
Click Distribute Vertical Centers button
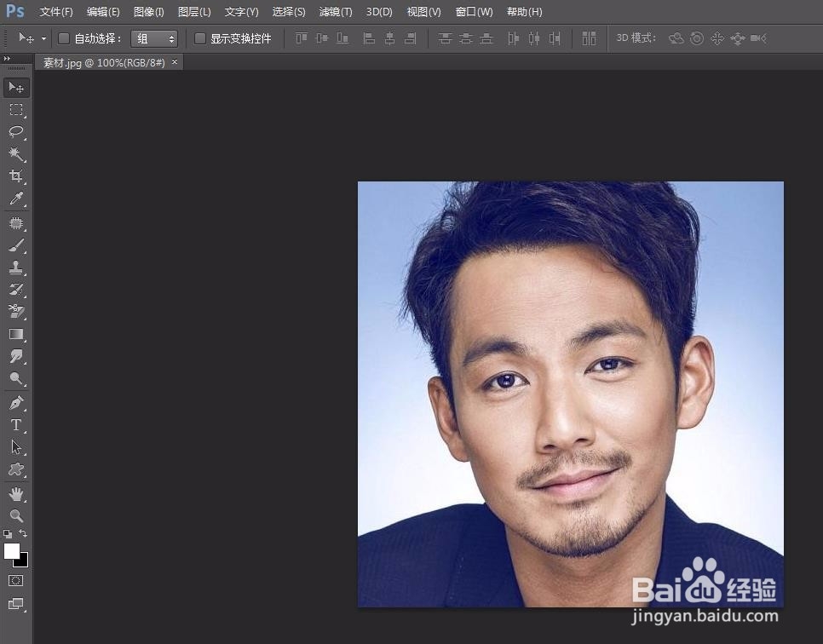[x=465, y=37]
